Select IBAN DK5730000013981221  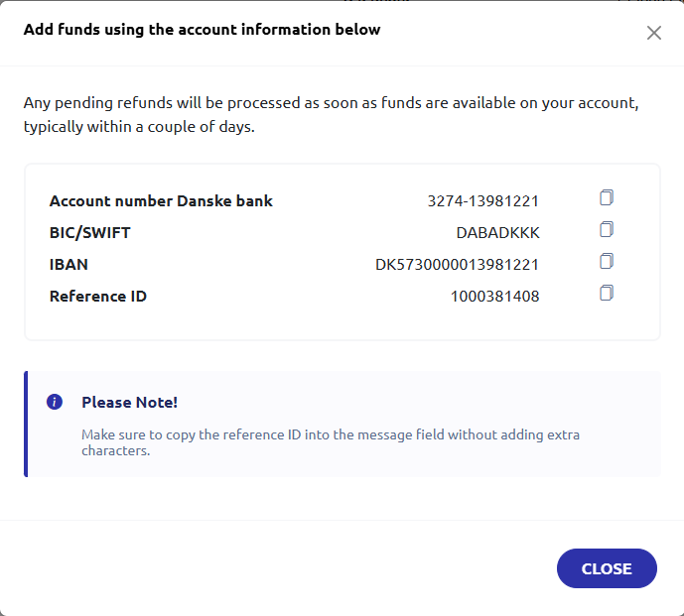tap(458, 265)
